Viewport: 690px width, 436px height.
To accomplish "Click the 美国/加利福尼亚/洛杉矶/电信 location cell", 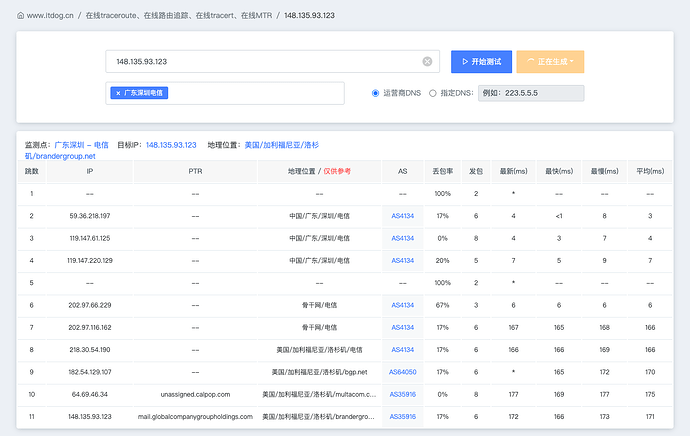I will (319, 350).
